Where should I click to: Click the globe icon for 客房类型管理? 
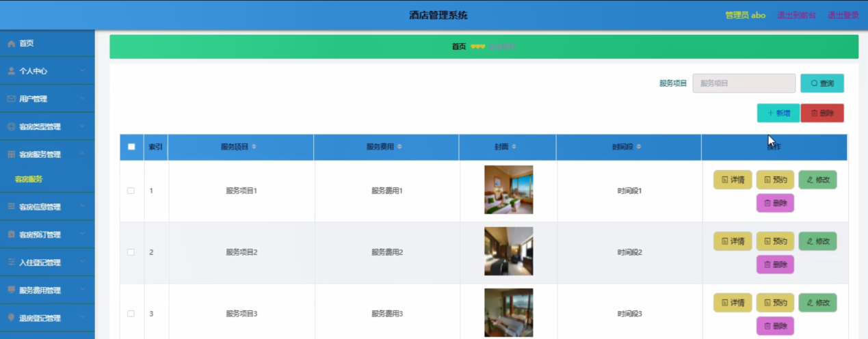pos(11,126)
